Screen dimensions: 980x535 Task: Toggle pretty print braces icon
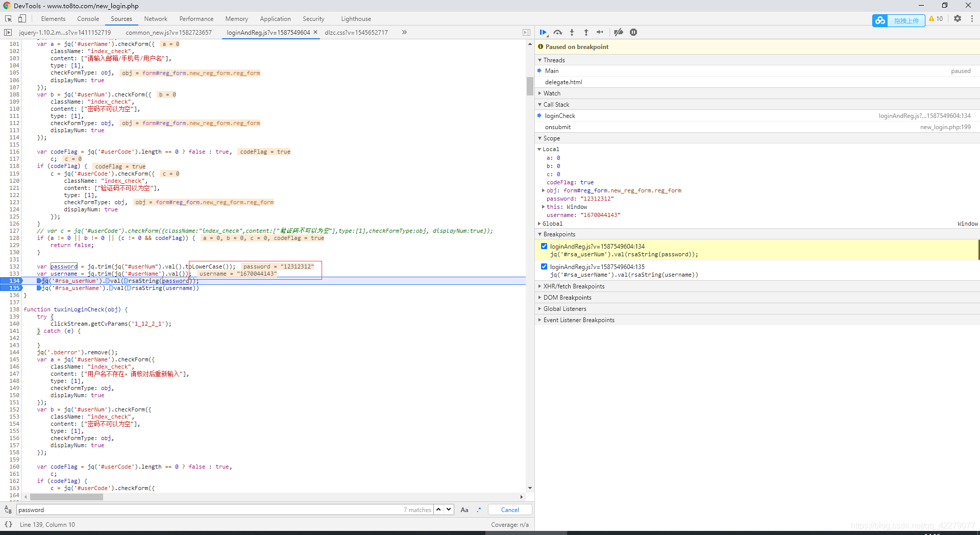[8, 524]
